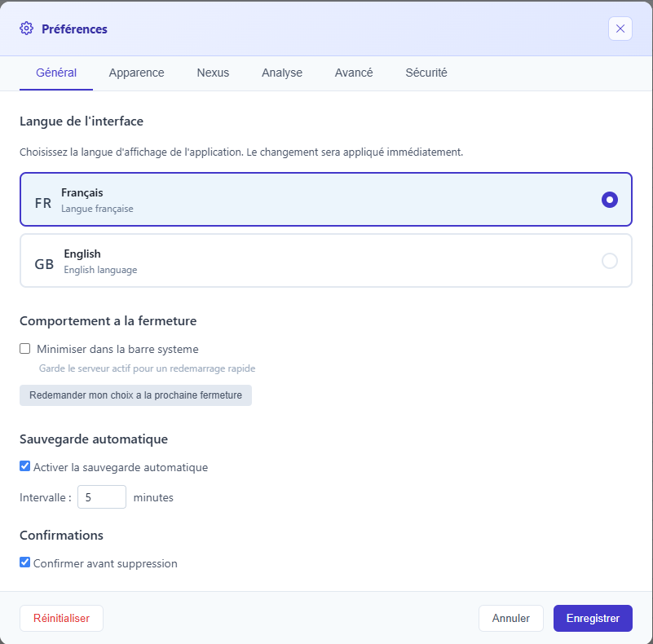Screen dimensions: 653x644
Task: Open the Apparence tab
Action: point(136,73)
